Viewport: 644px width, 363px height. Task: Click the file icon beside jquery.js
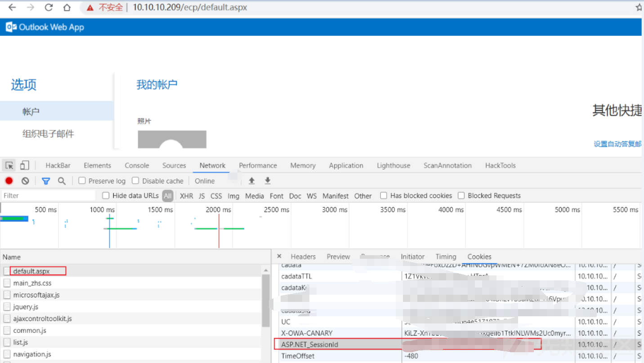click(7, 307)
